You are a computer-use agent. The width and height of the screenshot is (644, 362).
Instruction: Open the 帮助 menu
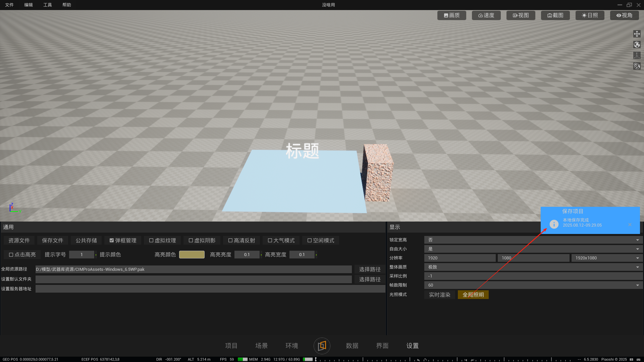[x=67, y=5]
